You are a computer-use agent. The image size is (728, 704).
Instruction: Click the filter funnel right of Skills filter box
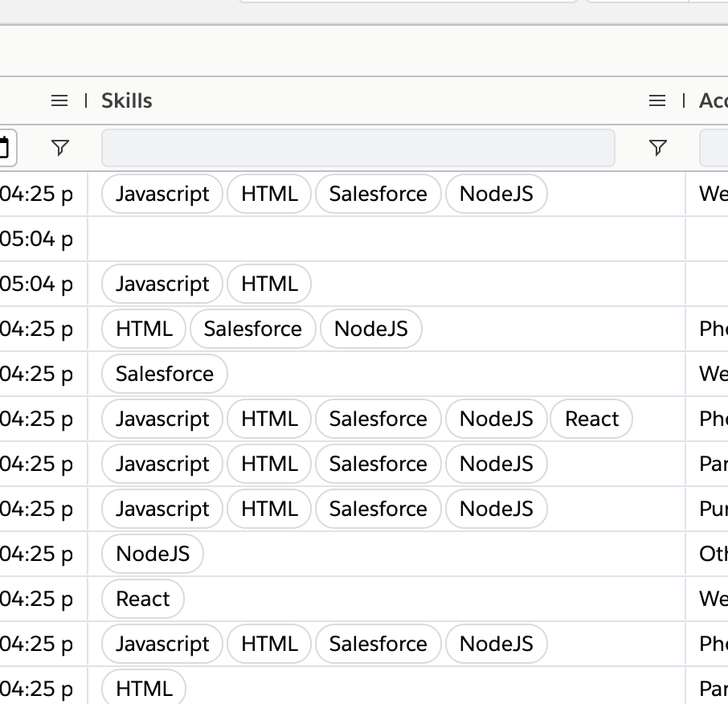pos(657,148)
